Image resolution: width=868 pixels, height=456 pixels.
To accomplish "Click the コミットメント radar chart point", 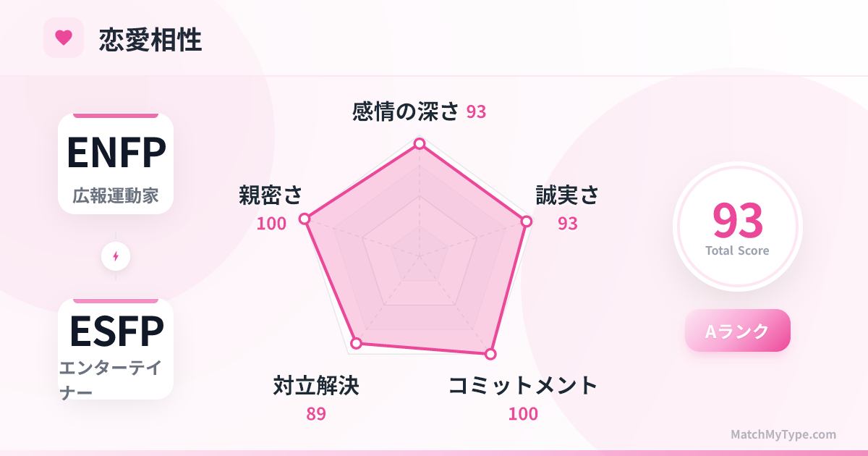I will (490, 354).
